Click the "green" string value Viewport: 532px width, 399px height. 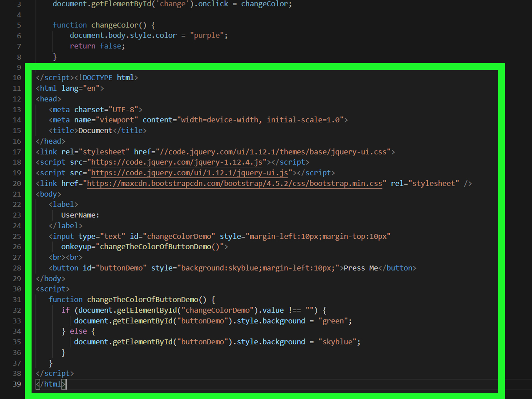click(333, 321)
